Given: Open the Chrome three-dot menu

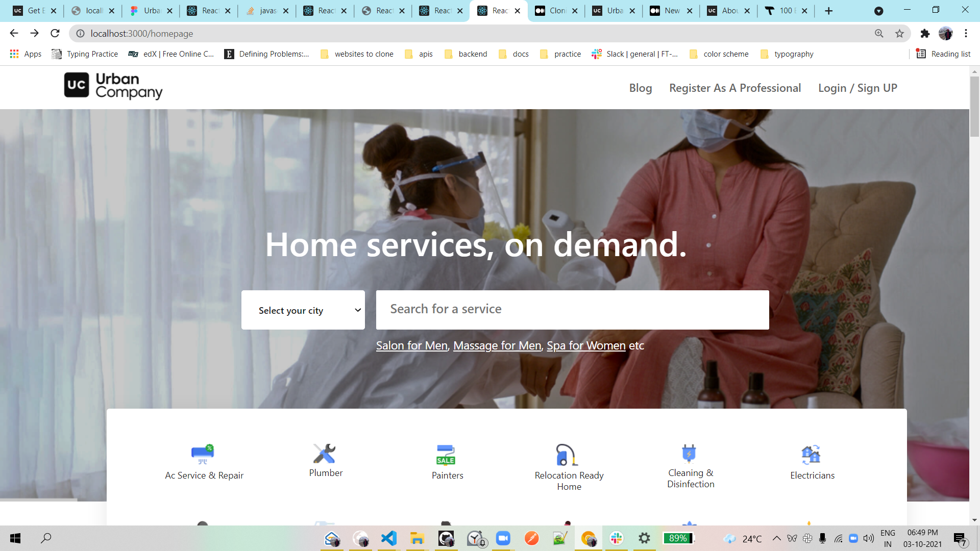Looking at the screenshot, I should (966, 34).
